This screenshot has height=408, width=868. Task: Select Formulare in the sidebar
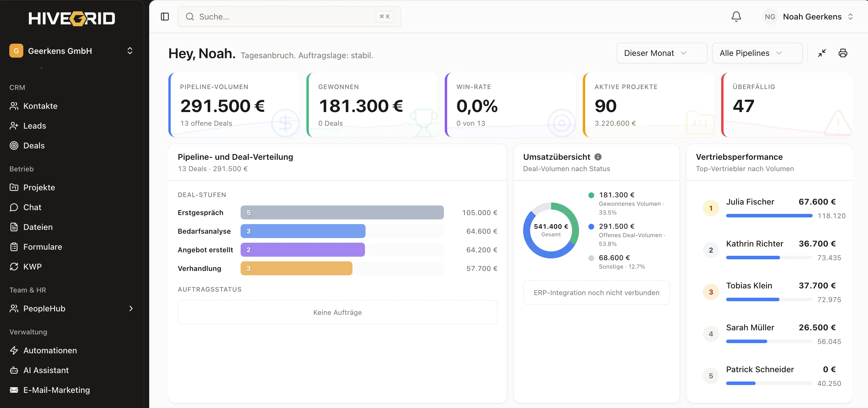[x=72, y=247]
